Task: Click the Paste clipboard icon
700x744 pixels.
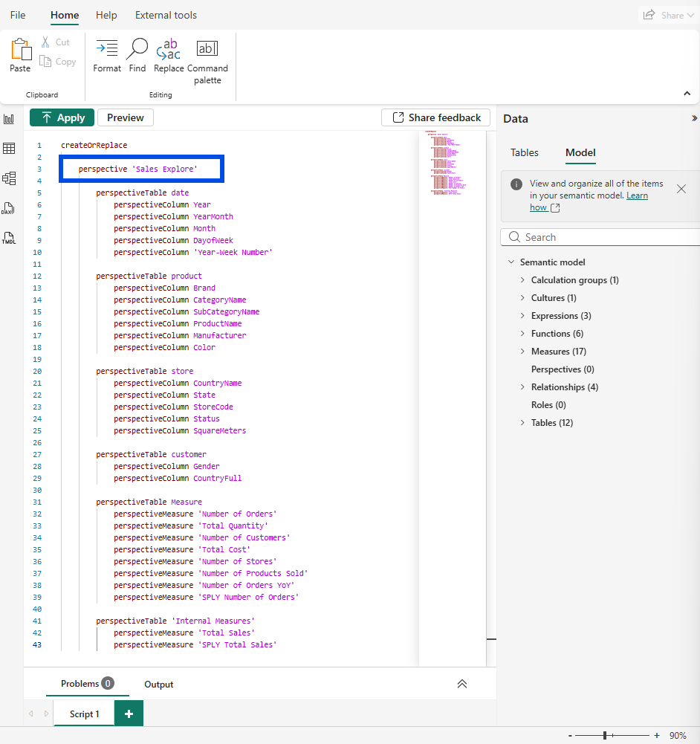Action: point(20,49)
